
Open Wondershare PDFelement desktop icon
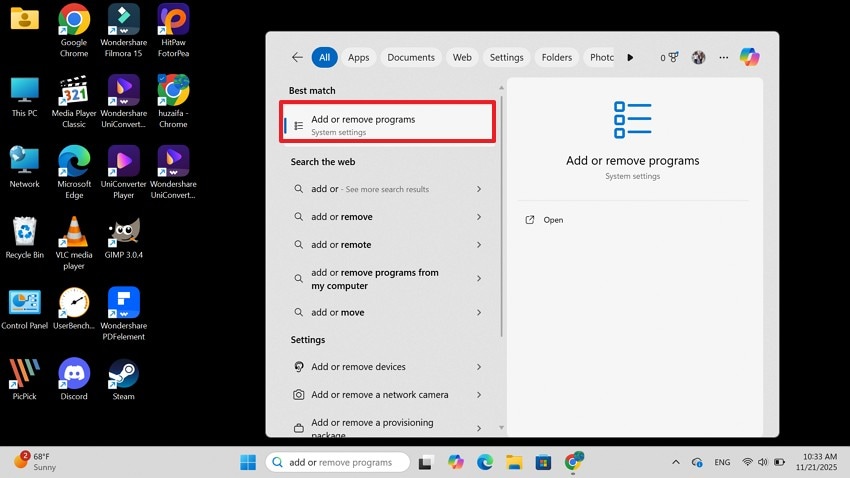tap(124, 314)
